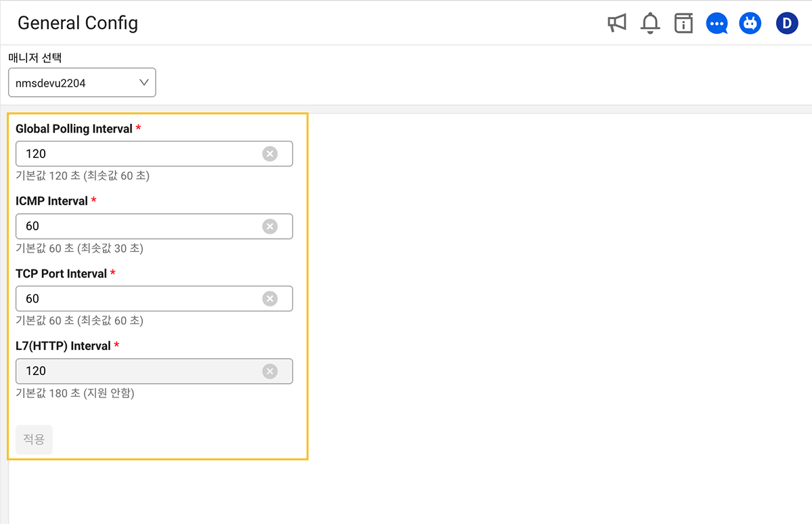Click the dropdown chevron beside nmsdevu2204
The image size is (812, 524).
click(x=143, y=83)
